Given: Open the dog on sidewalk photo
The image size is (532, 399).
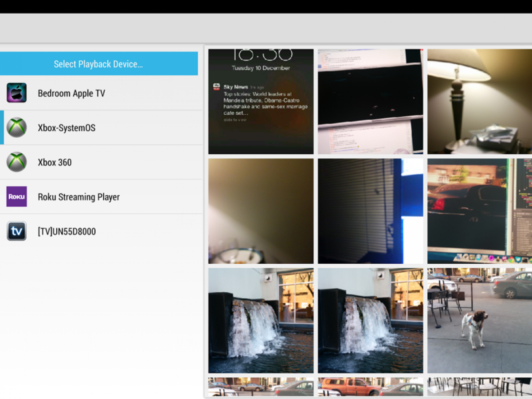Looking at the screenshot, I should (x=479, y=320).
